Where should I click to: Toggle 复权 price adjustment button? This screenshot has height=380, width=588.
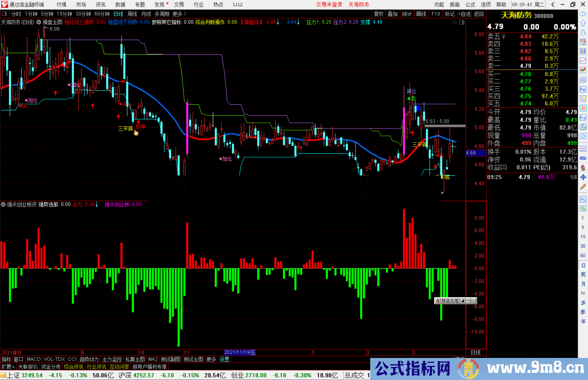point(379,14)
